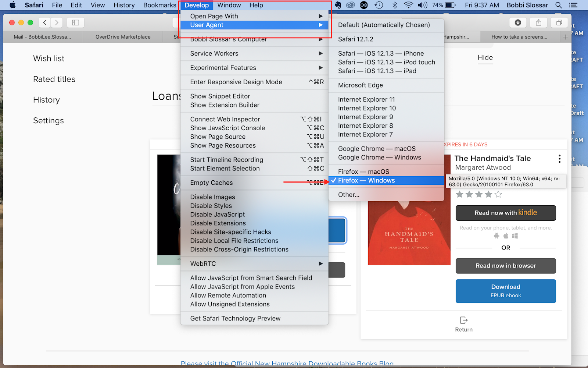Screen dimensions: 588x368
Task: Go back with Safari's back arrow
Action: coord(45,22)
